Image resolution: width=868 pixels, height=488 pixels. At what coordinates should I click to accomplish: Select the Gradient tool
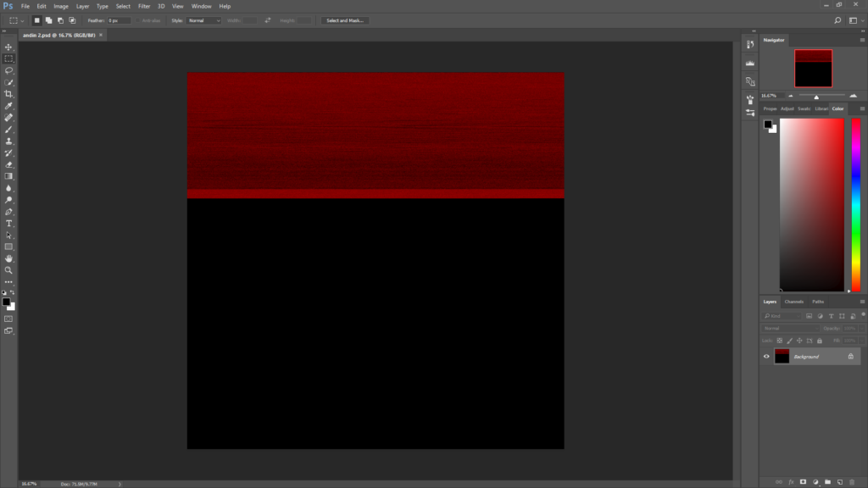point(8,176)
